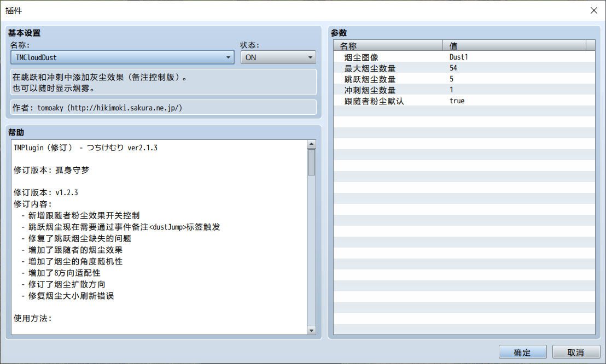Click the line 修订了烟尘扩散方向
This screenshot has width=606, height=364.
pyautogui.click(x=63, y=284)
